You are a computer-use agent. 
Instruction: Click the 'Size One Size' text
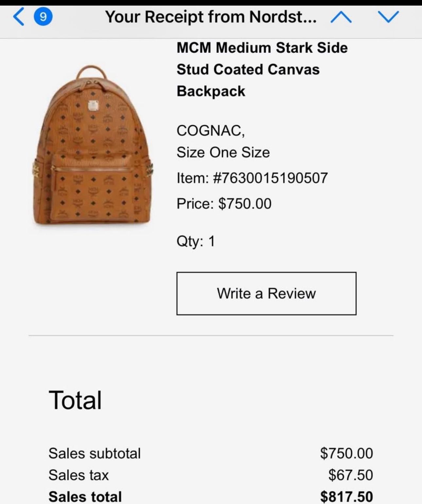pos(223,153)
